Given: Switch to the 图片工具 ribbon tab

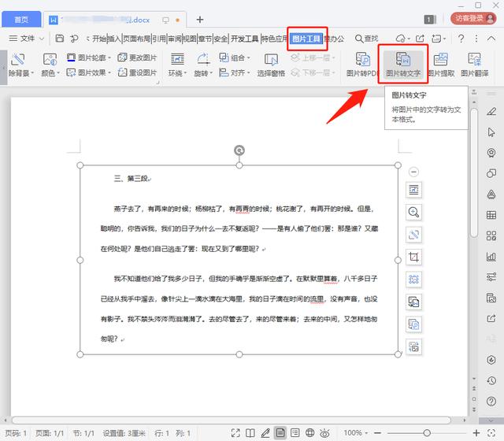Looking at the screenshot, I should 306,39.
